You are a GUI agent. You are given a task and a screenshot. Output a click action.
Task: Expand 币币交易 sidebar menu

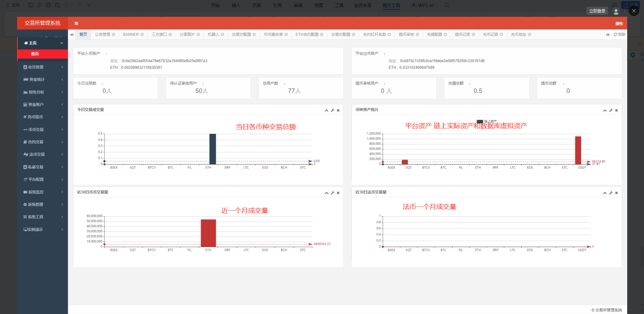point(43,129)
